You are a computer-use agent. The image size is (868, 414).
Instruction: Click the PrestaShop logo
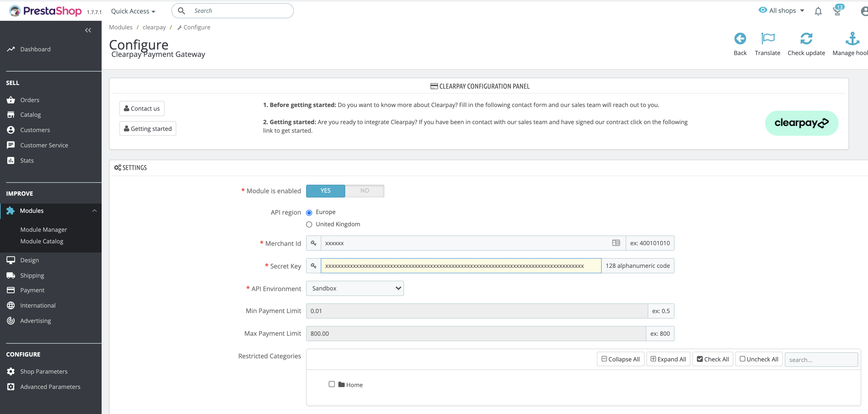(45, 11)
